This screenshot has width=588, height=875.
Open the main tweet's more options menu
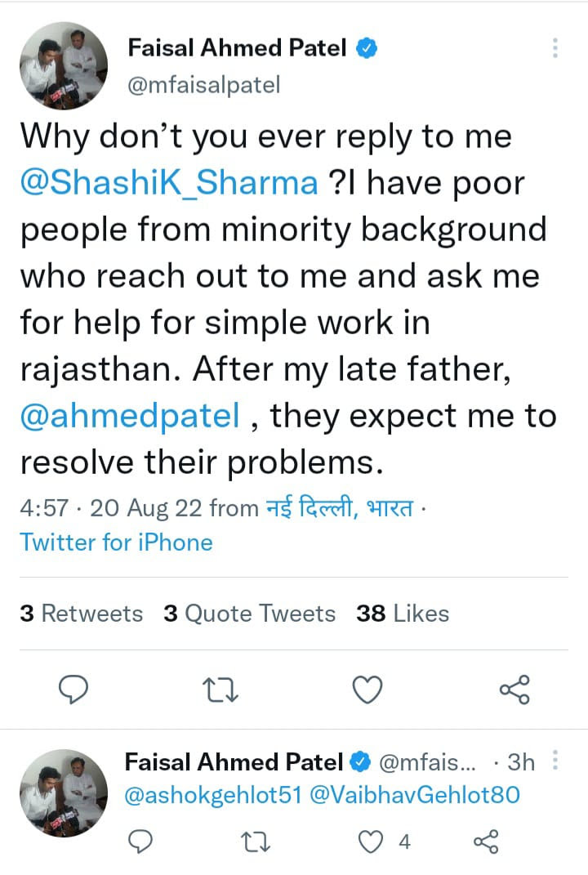(x=555, y=48)
